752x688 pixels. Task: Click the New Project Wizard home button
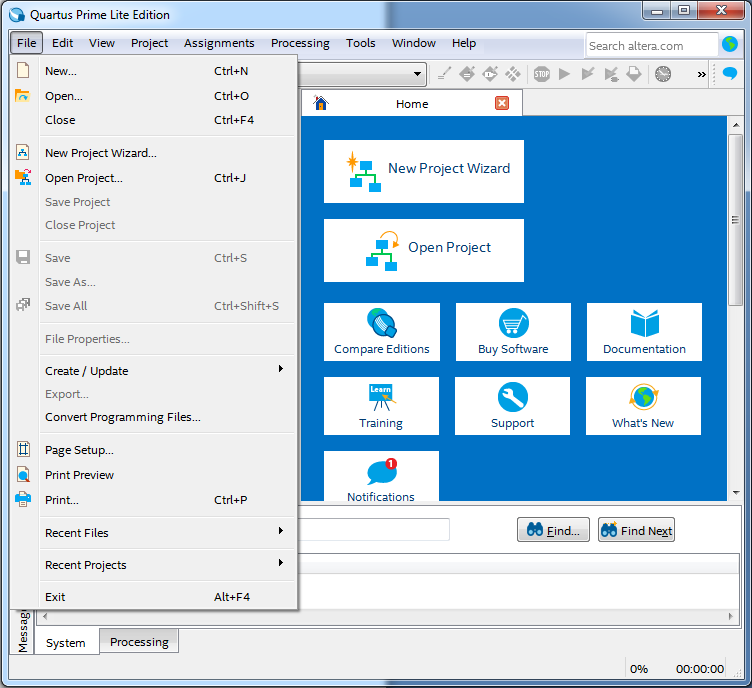pyautogui.click(x=424, y=171)
